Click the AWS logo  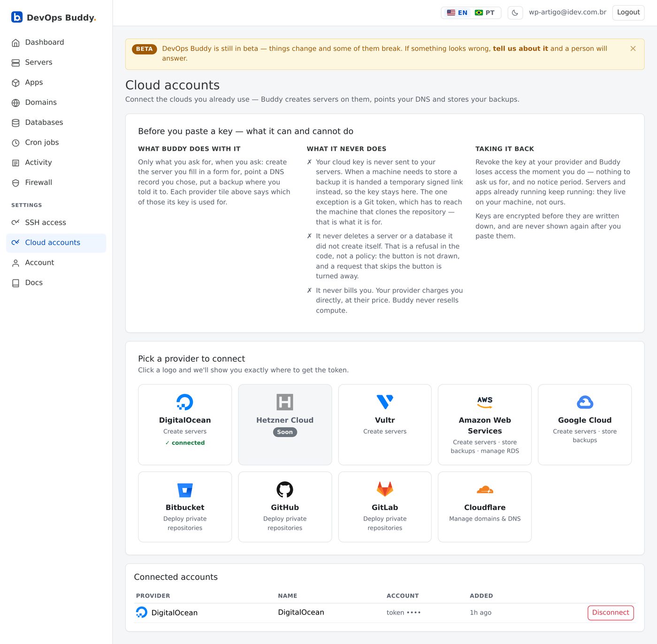[485, 402]
